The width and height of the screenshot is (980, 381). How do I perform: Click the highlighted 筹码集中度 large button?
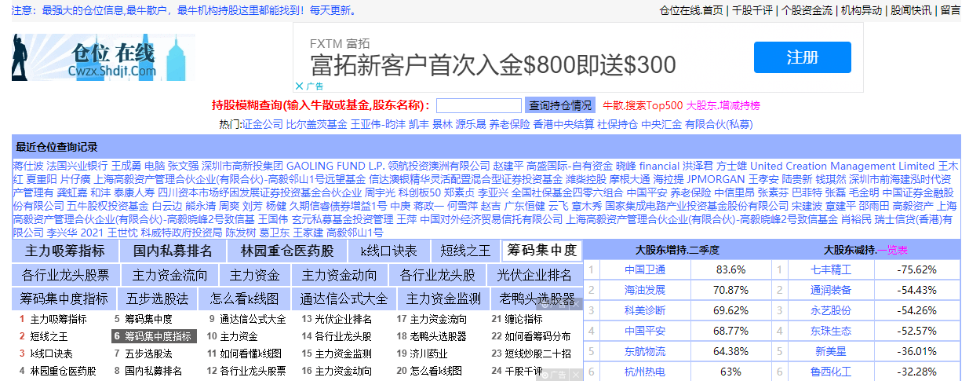pyautogui.click(x=541, y=251)
